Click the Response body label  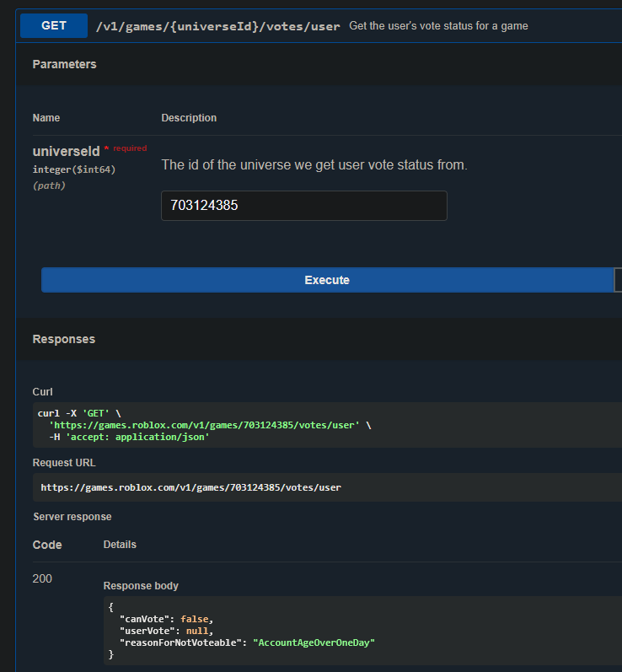(141, 586)
